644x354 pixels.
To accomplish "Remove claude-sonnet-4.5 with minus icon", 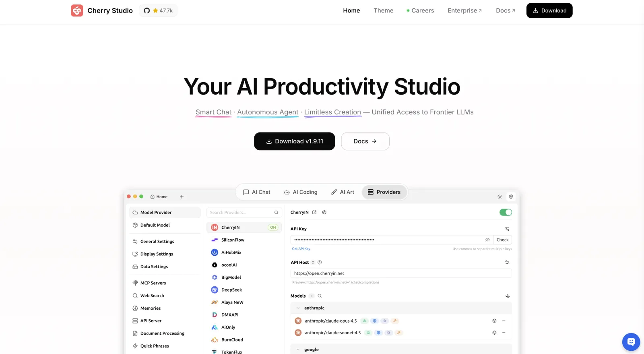I will (x=504, y=333).
